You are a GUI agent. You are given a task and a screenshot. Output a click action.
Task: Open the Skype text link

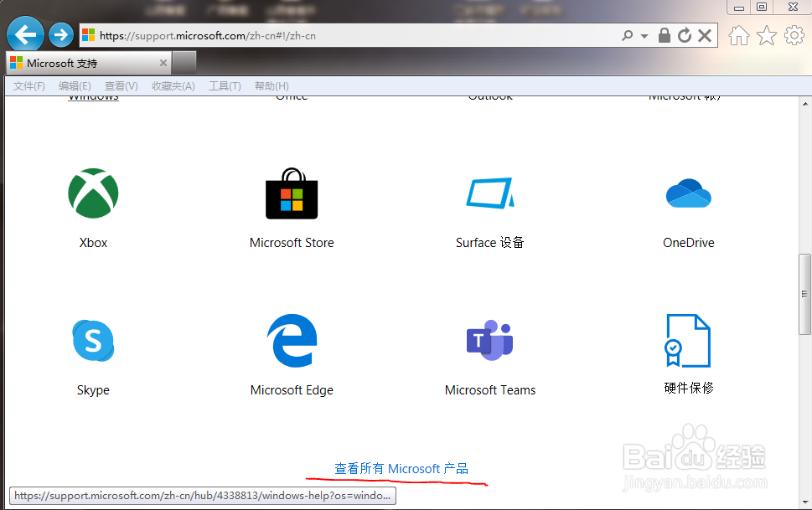point(93,390)
